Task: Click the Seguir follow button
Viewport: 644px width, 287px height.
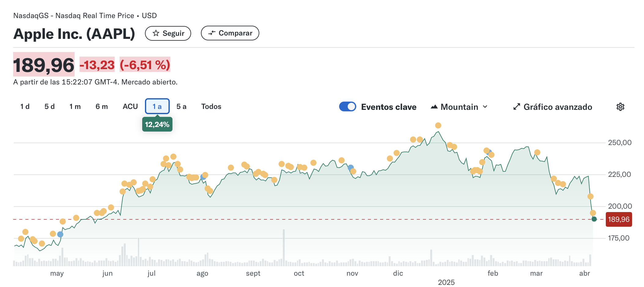Action: [x=168, y=33]
